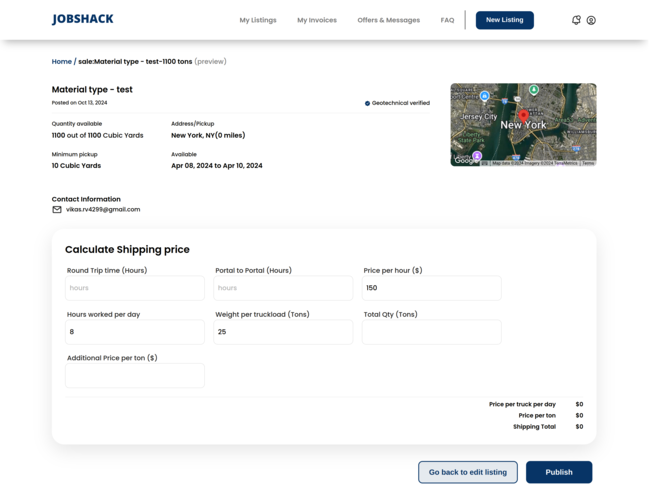
Task: Open My Invoices page
Action: pyautogui.click(x=317, y=20)
